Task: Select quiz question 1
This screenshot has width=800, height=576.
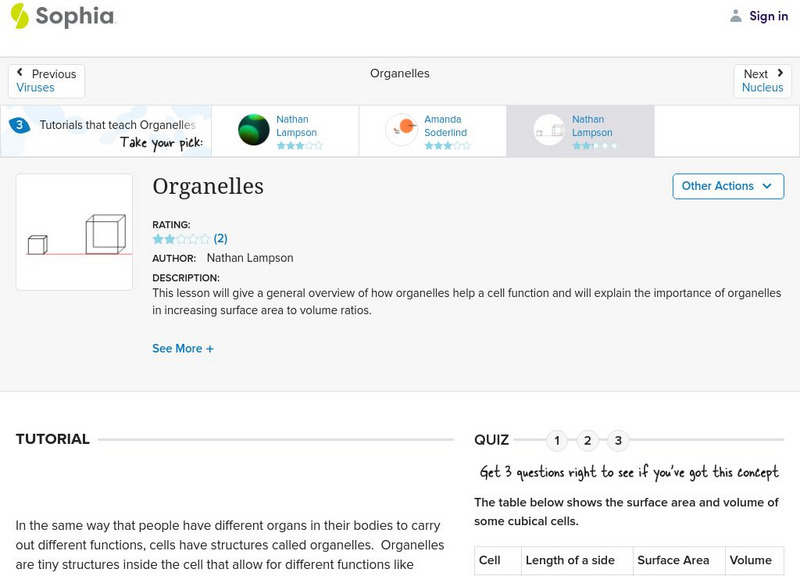Action: (557, 441)
